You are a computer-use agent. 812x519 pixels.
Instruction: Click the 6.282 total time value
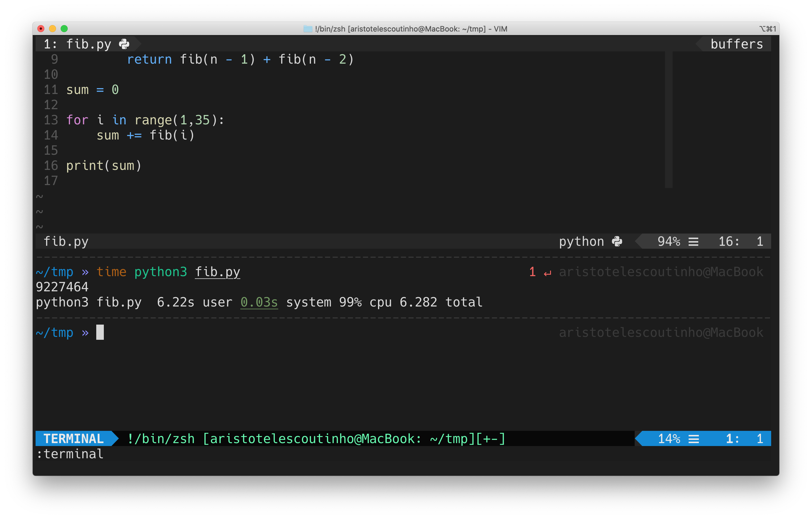pyautogui.click(x=419, y=302)
